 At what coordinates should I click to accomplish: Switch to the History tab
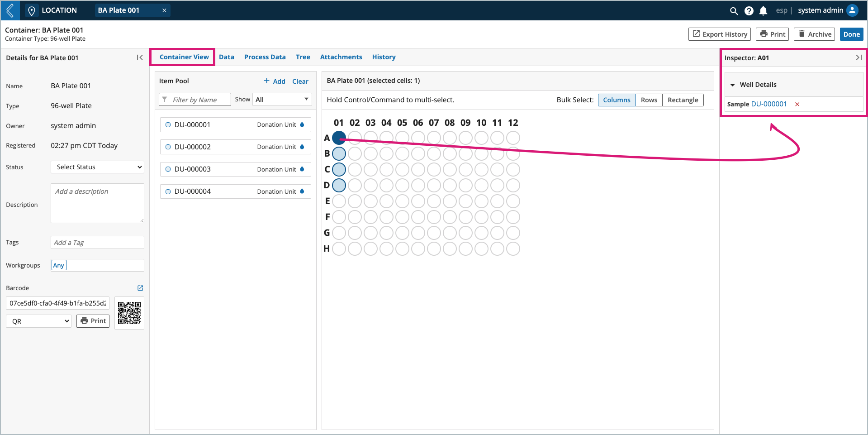click(384, 57)
